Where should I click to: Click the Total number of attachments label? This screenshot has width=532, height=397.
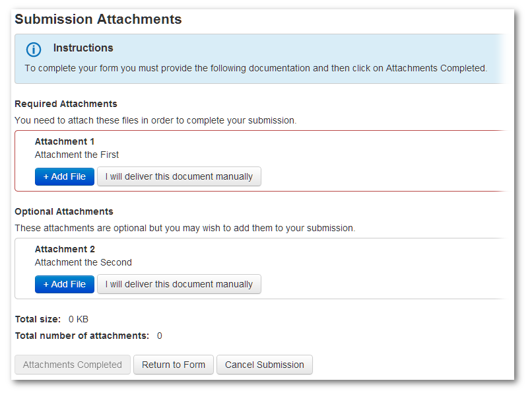pyautogui.click(x=82, y=336)
